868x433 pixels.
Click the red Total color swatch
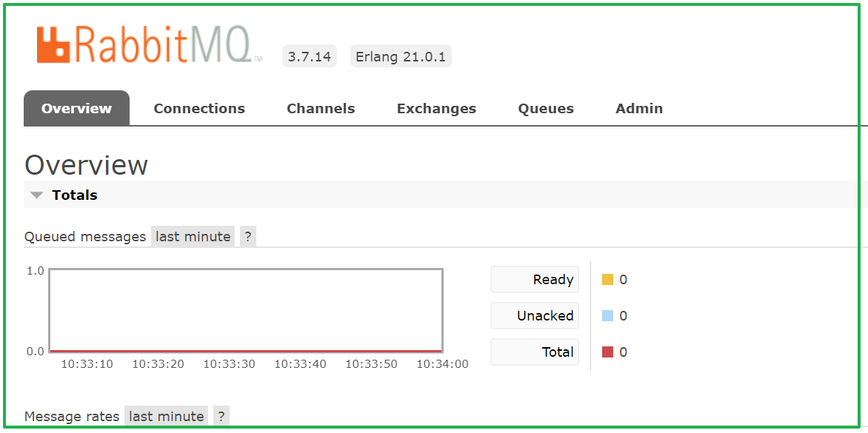608,352
